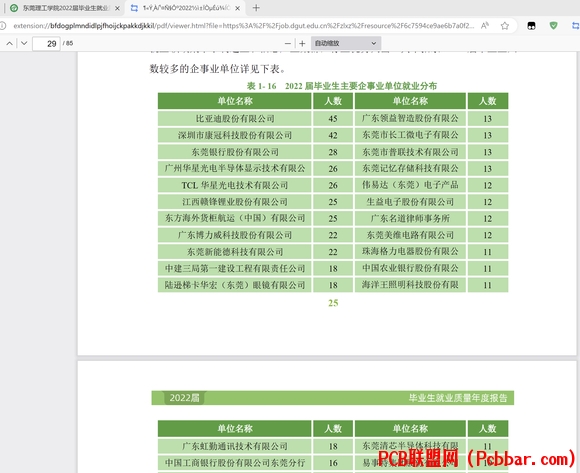The height and width of the screenshot is (473, 580).
Task: Add page to favorites star
Action: (505, 26)
